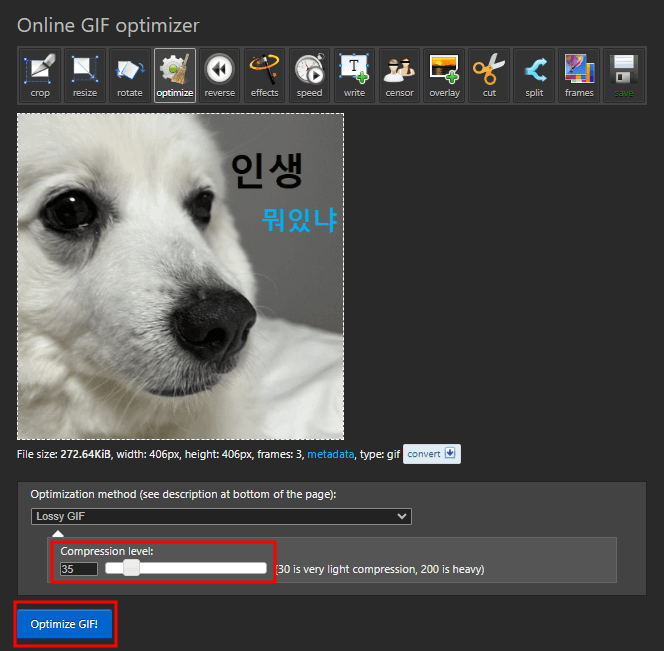Click the optimize tool icon
Image resolution: width=664 pixels, height=651 pixels.
pyautogui.click(x=174, y=75)
